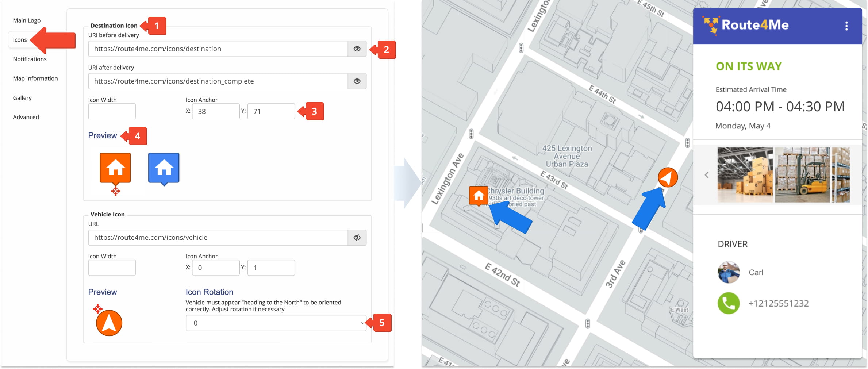Image resolution: width=868 pixels, height=369 pixels.
Task: Open the Advanced settings tab
Action: 26,117
